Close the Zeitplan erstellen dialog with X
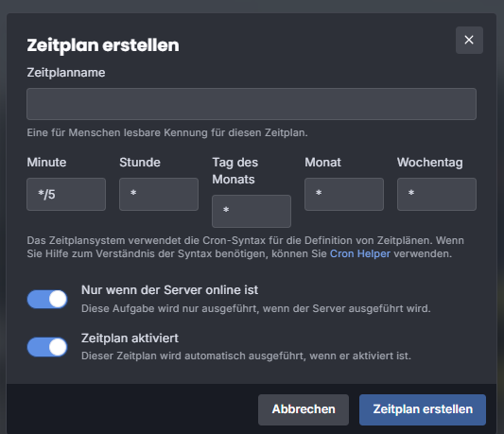Image resolution: width=504 pixels, height=434 pixels. pyautogui.click(x=469, y=40)
